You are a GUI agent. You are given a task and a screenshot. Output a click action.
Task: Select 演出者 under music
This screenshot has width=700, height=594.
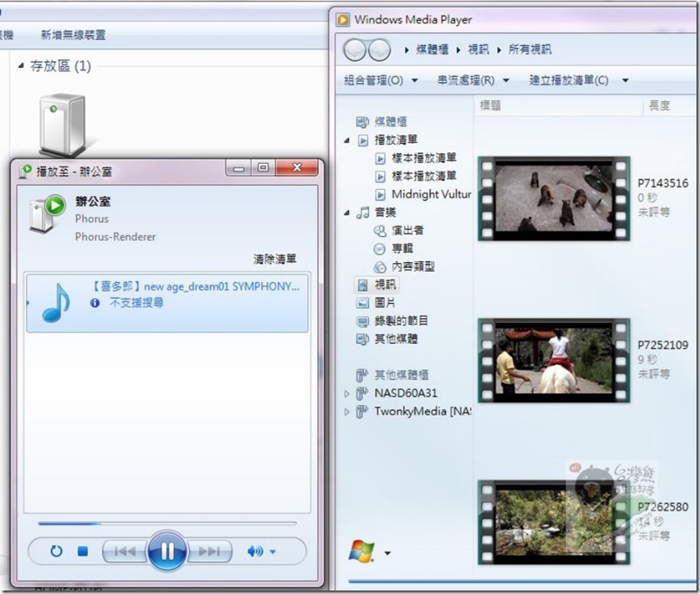click(x=407, y=231)
